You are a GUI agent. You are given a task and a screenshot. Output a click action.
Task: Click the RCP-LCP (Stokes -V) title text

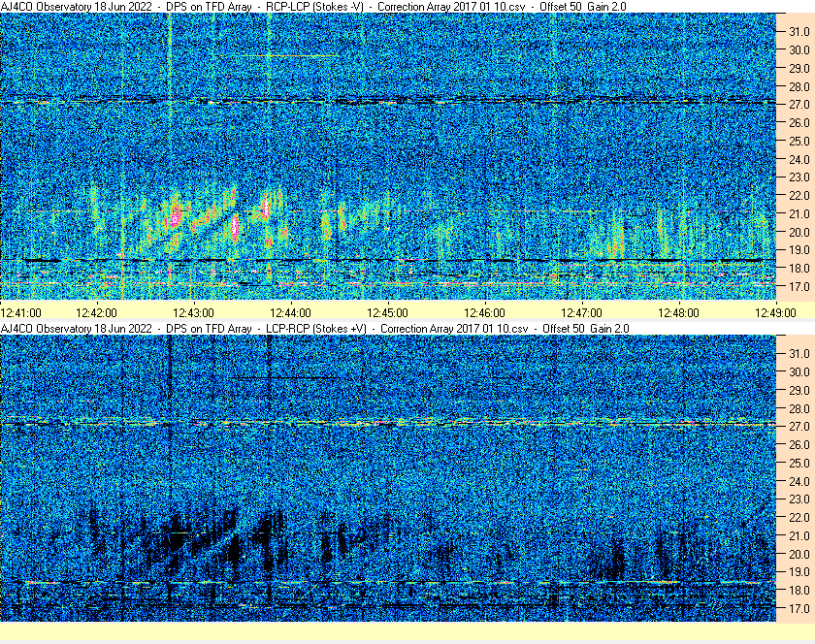pos(314,7)
